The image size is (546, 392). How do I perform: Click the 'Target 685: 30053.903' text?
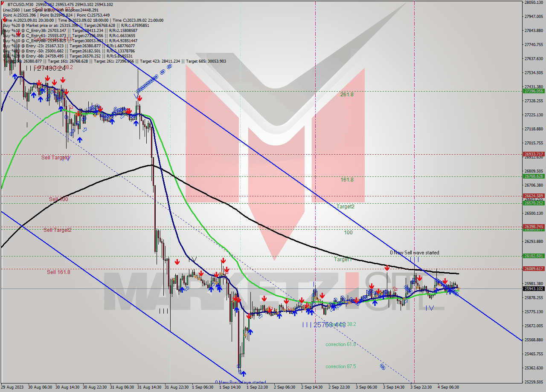pyautogui.click(x=206, y=61)
